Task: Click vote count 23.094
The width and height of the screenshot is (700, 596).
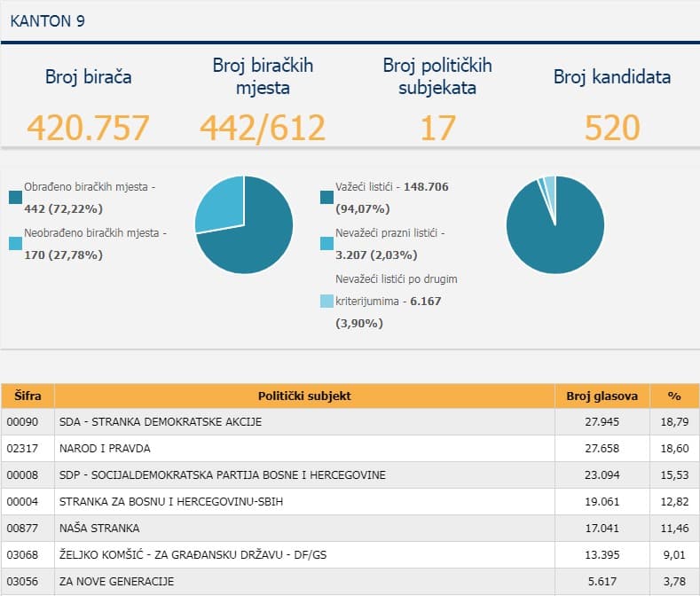Action: coord(602,475)
